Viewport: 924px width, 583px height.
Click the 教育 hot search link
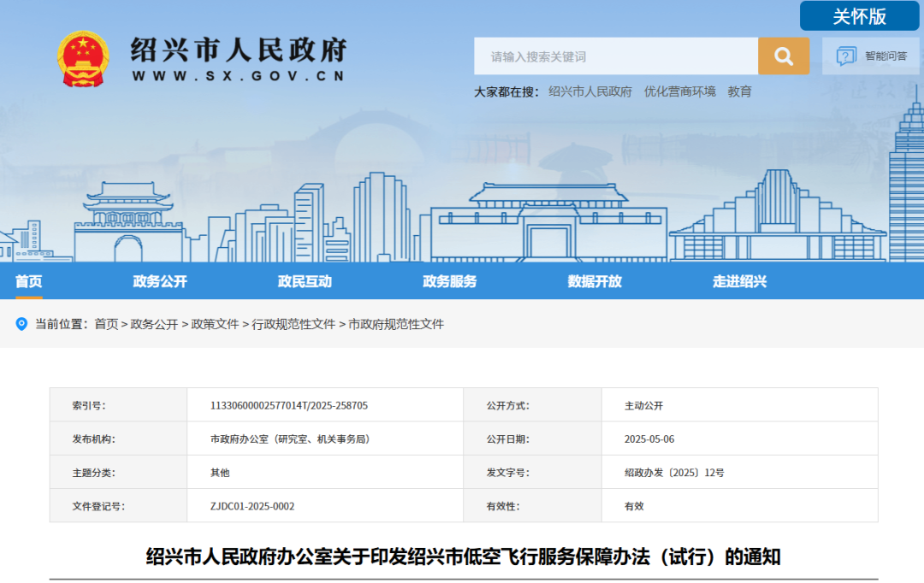pos(739,91)
